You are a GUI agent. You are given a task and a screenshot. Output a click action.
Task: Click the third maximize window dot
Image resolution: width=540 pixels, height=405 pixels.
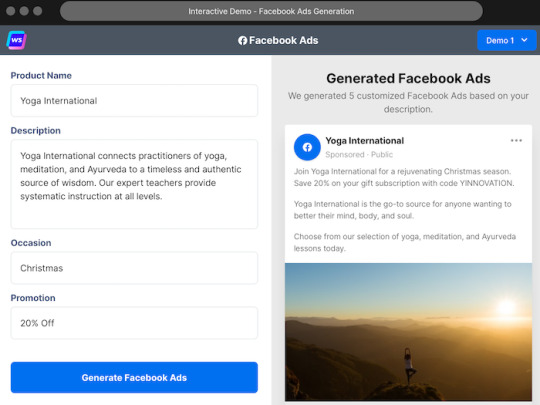(x=38, y=11)
